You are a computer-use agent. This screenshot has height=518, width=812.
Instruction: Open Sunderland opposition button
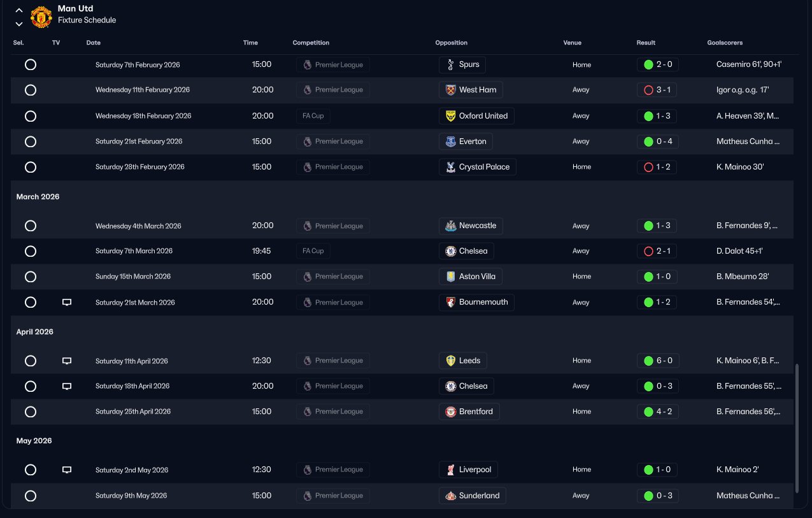click(473, 496)
